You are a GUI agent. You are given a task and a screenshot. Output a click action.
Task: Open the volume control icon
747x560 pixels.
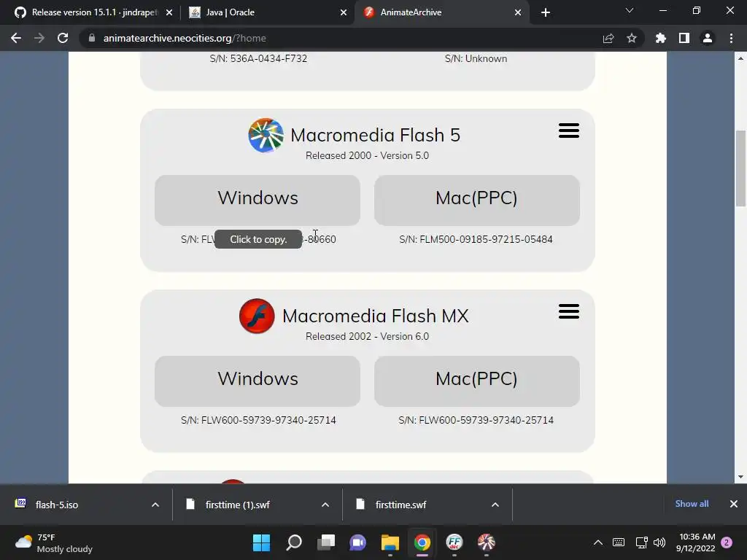tap(659, 542)
